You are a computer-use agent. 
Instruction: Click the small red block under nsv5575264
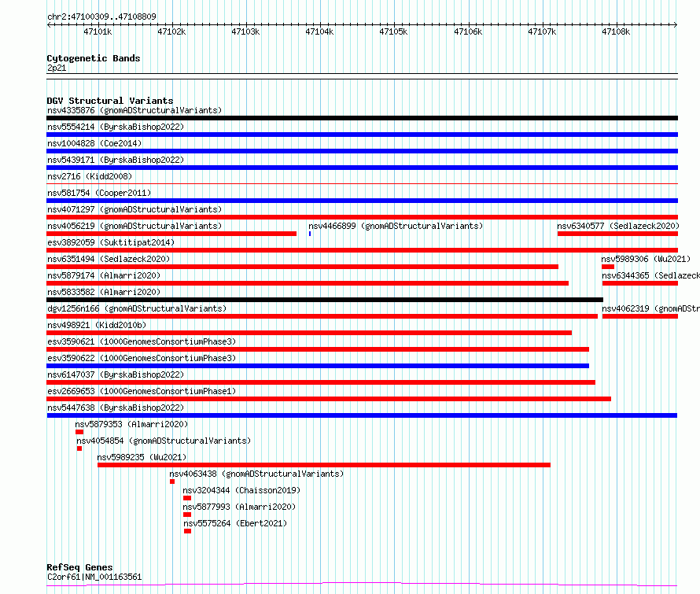(x=187, y=531)
